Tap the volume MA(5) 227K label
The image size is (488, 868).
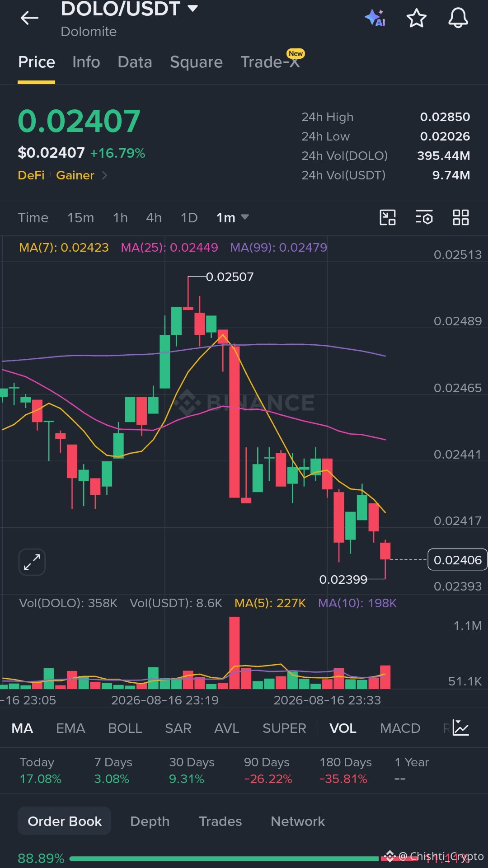click(x=270, y=603)
